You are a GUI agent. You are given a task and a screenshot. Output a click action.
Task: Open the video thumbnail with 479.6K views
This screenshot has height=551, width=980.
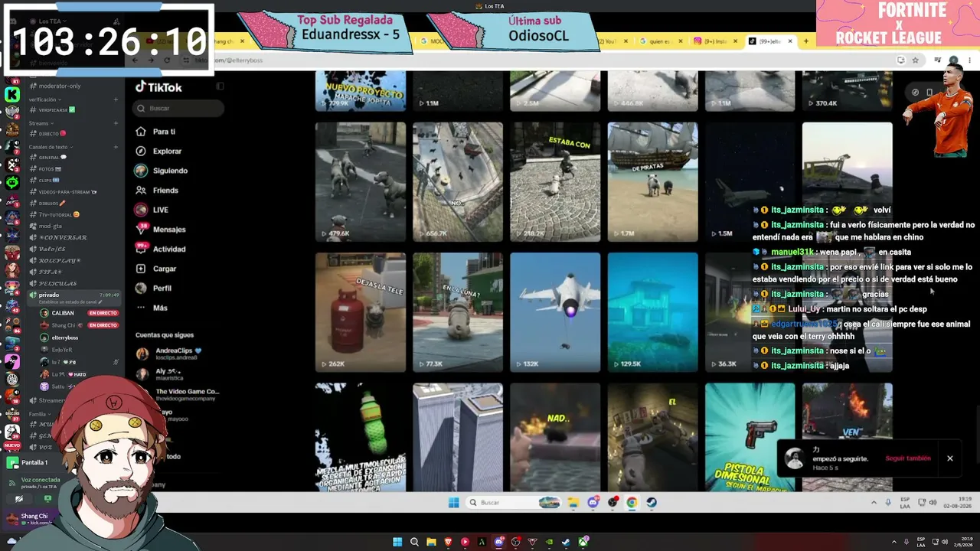point(361,182)
